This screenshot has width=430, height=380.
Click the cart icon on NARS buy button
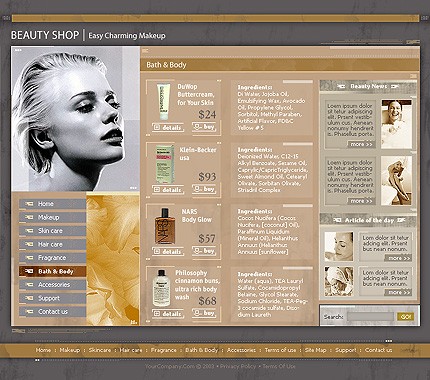pos(198,250)
